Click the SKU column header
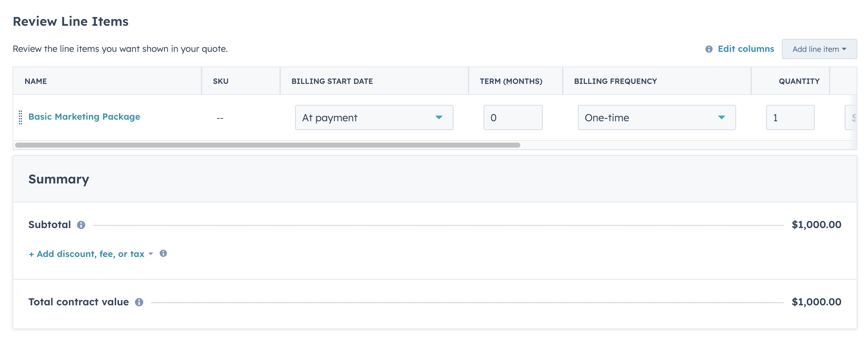 pos(220,81)
